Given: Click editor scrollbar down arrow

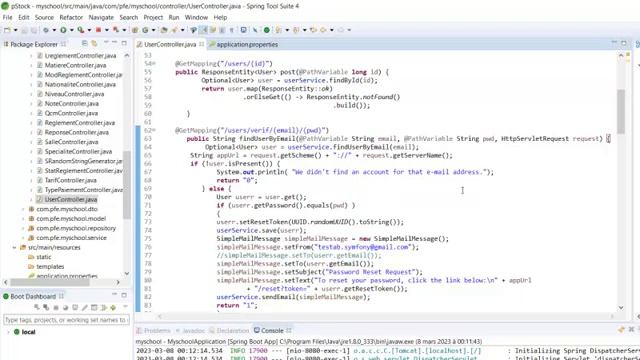Looking at the screenshot, I should pyautogui.click(x=621, y=307).
